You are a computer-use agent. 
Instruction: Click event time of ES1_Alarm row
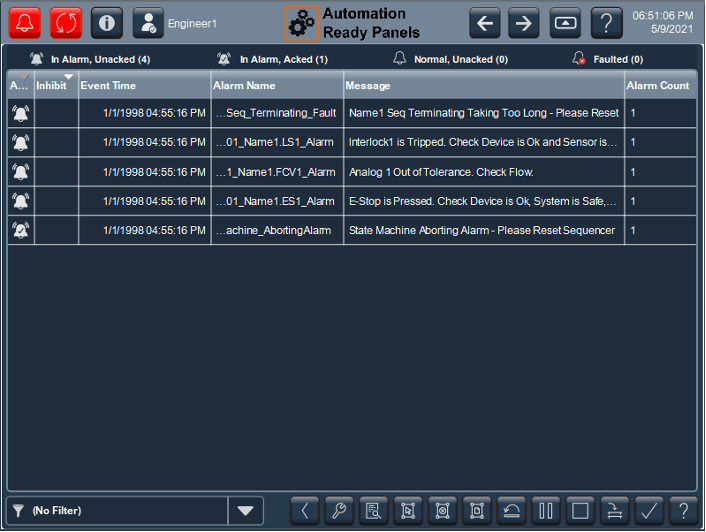click(x=145, y=201)
